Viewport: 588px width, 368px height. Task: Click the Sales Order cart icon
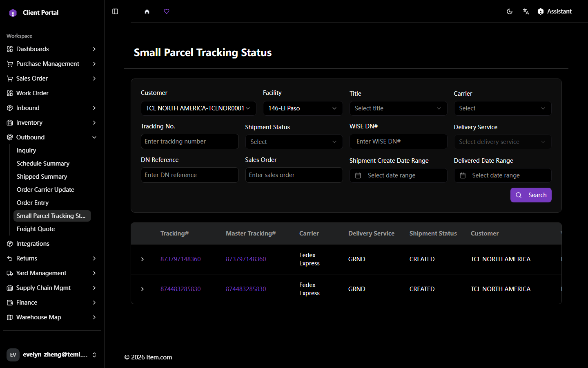[x=10, y=79]
